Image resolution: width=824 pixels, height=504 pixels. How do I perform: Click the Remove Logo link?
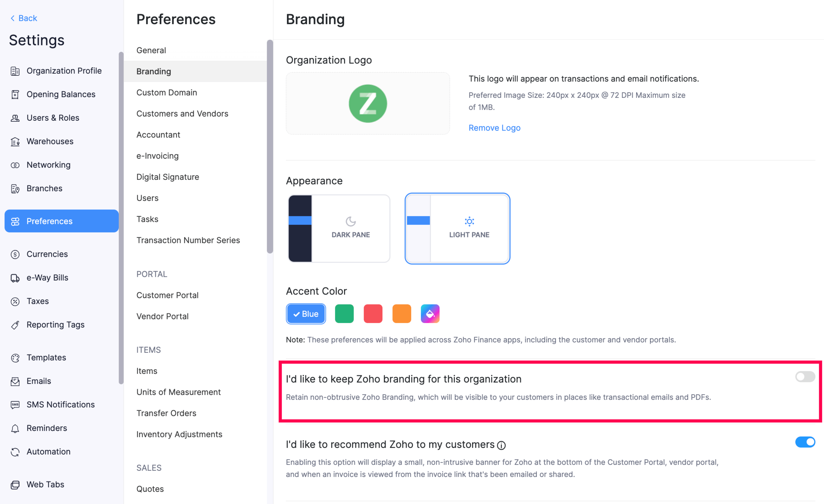[x=494, y=128]
